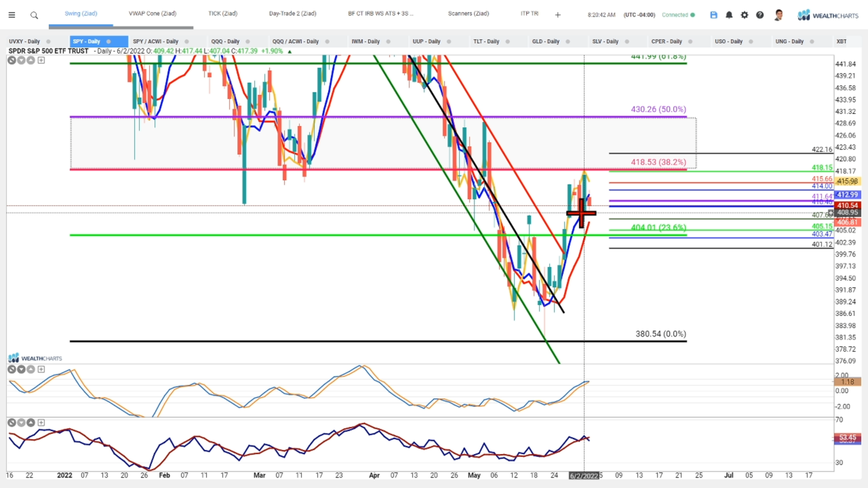Click the dot on QQQ / ACWI tab

click(327, 42)
